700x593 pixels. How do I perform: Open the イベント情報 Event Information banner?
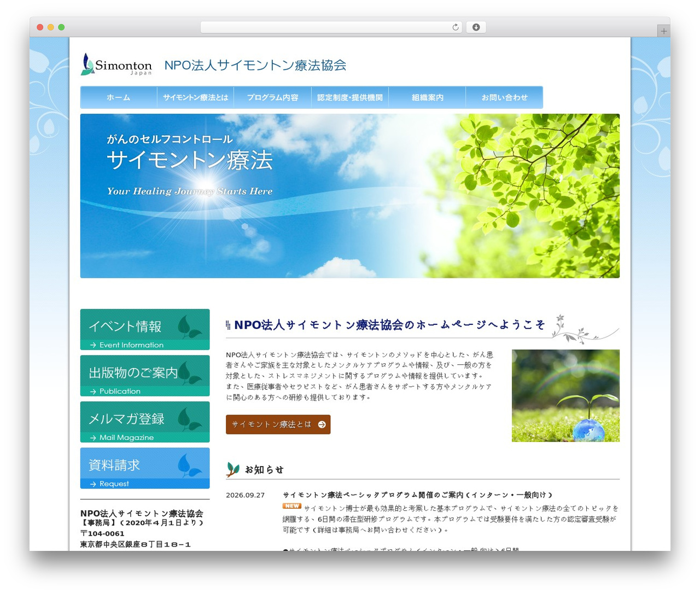pyautogui.click(x=145, y=329)
